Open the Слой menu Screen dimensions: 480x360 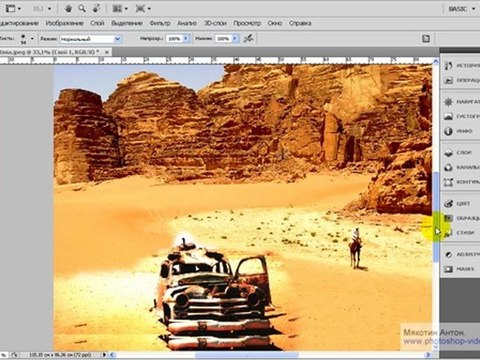tap(97, 23)
